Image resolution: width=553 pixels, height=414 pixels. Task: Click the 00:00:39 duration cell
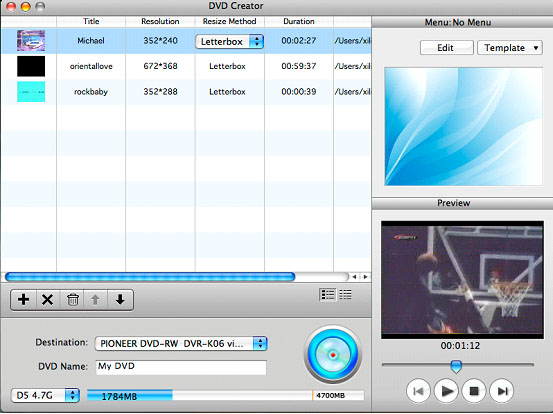(299, 92)
